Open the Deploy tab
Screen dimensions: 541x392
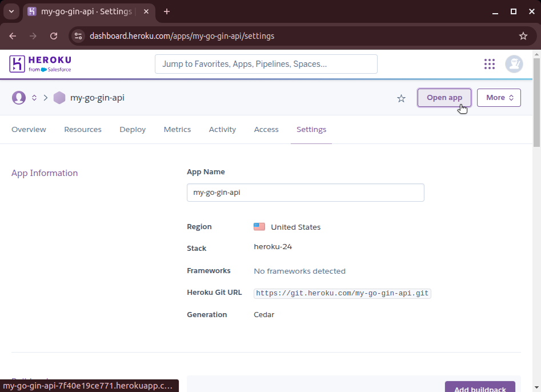[x=132, y=129]
